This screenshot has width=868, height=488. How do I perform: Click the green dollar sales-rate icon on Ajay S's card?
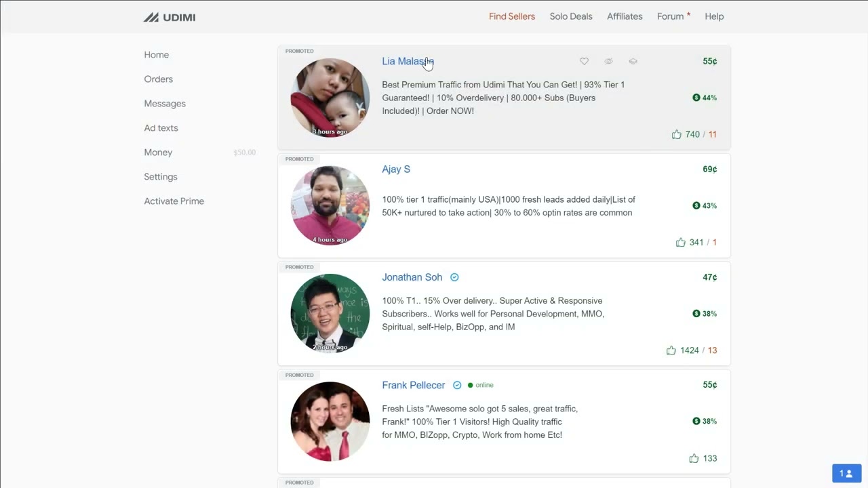pyautogui.click(x=696, y=205)
